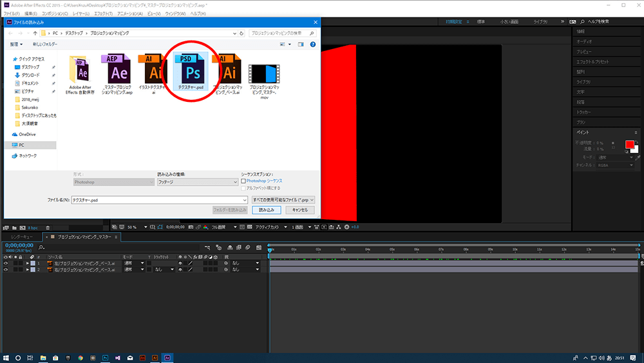Expand layer 1 disclosure triangle in timeline
The width and height of the screenshot is (644, 363).
(27, 263)
